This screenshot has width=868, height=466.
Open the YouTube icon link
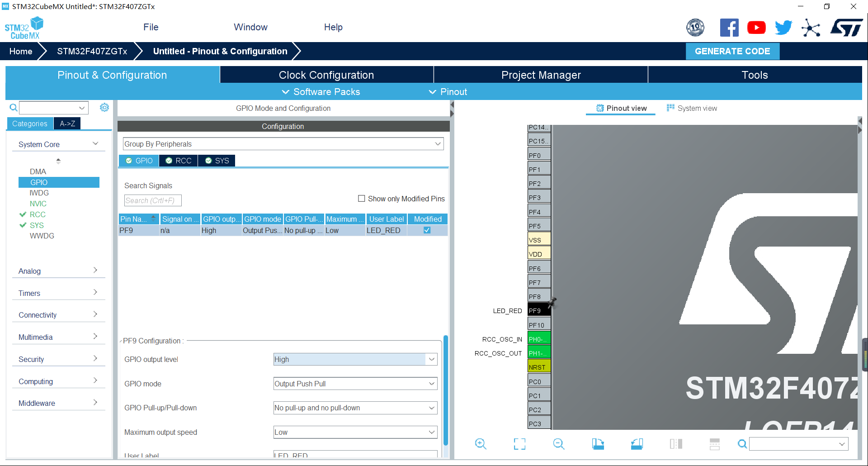[756, 28]
